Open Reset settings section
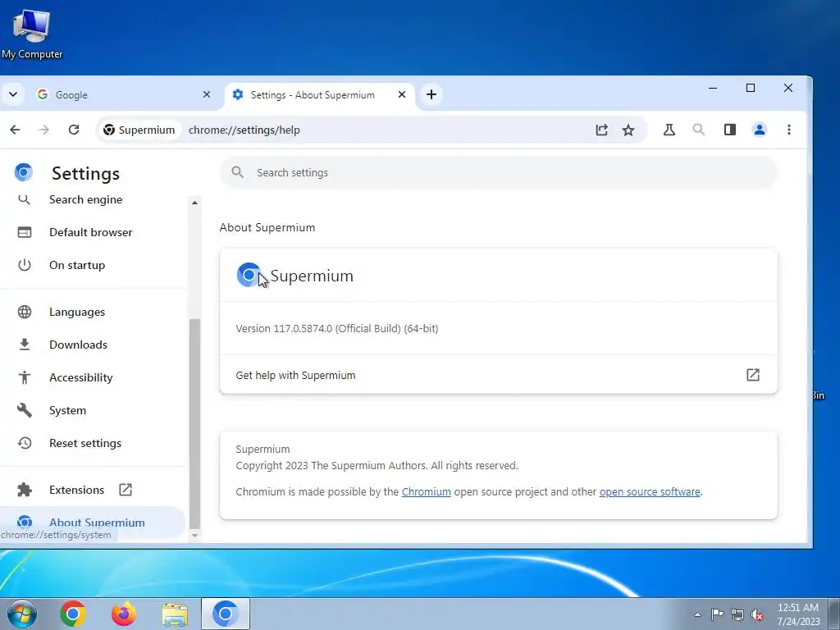 (x=85, y=443)
